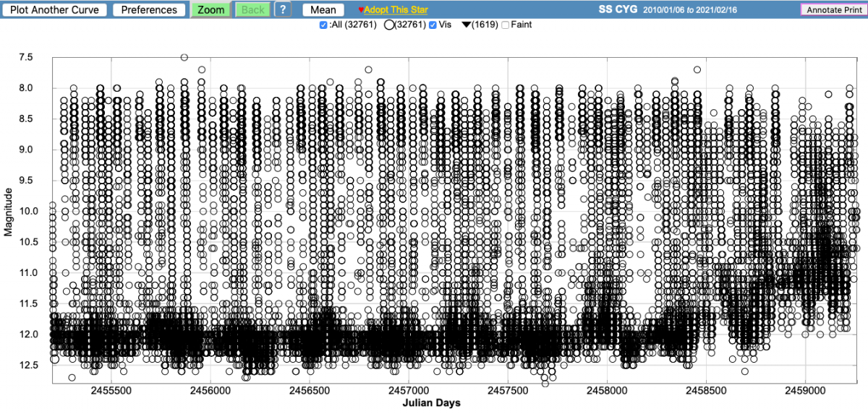Click the Plot Another Curve button
The height and width of the screenshot is (414, 868).
[x=55, y=10]
